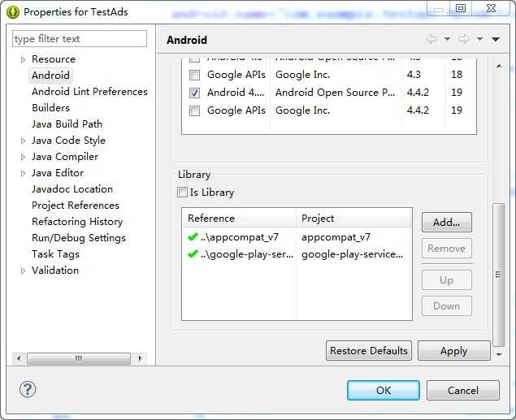The width and height of the screenshot is (516, 420).
Task: Expand the Resource tree node
Action: pos(23,59)
